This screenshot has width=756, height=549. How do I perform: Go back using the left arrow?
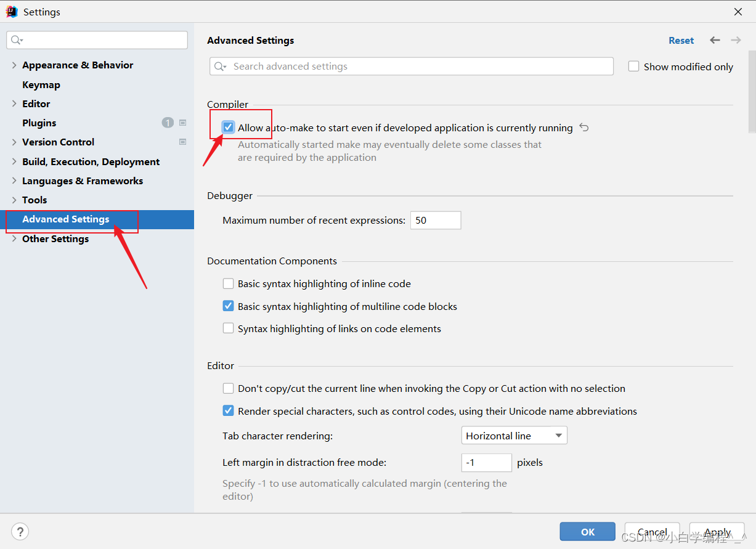(715, 40)
